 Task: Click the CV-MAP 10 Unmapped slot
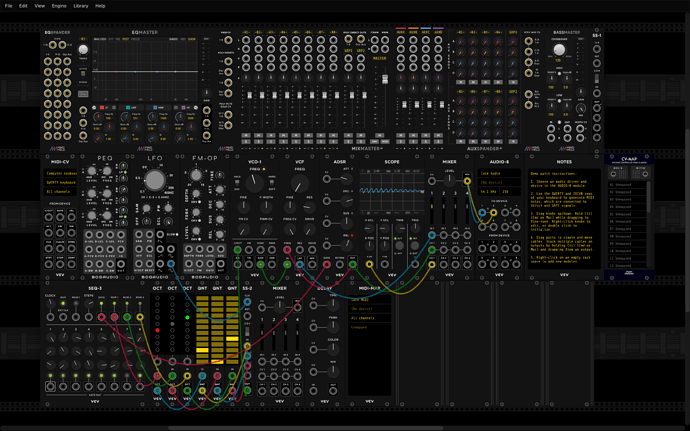(627, 251)
